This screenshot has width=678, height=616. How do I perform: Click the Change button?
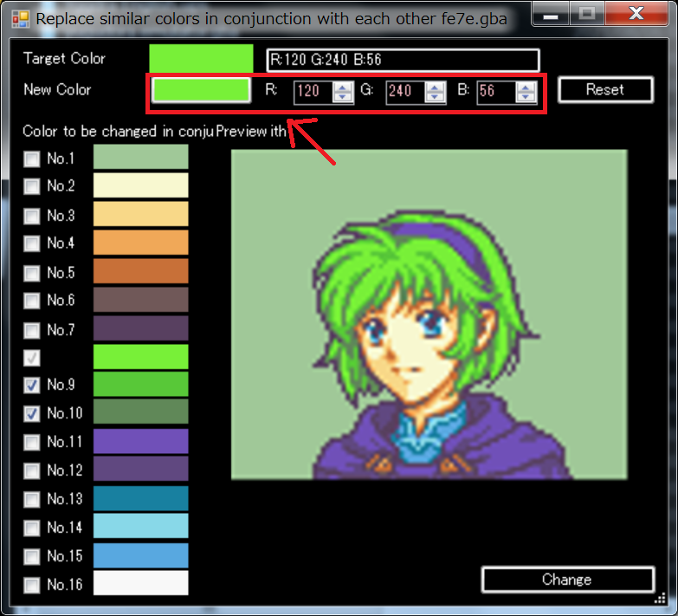pos(567,580)
